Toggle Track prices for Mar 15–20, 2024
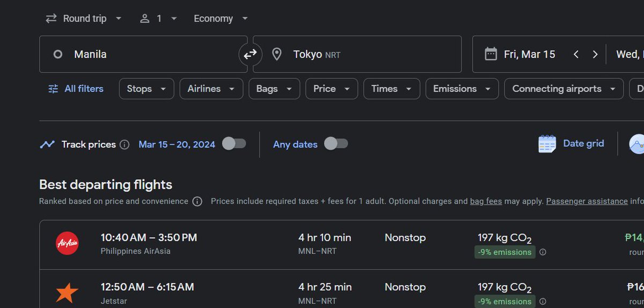644x308 pixels. [234, 144]
